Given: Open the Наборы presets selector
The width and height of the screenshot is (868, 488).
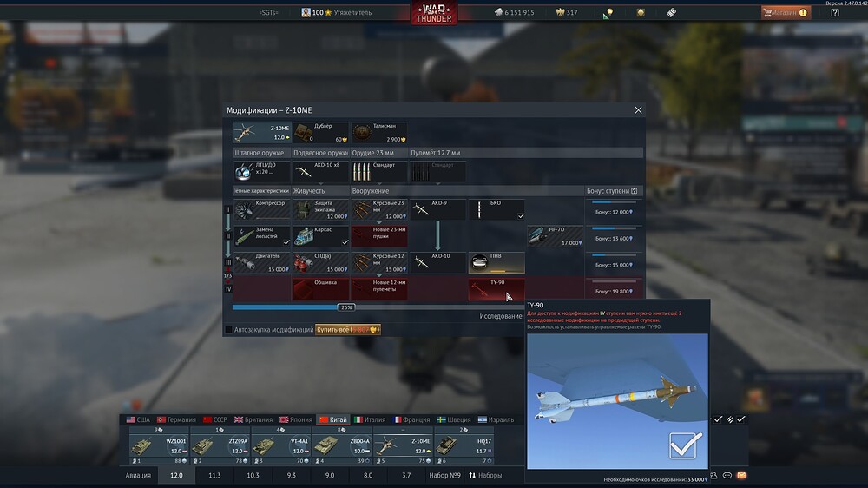Looking at the screenshot, I should [485, 475].
